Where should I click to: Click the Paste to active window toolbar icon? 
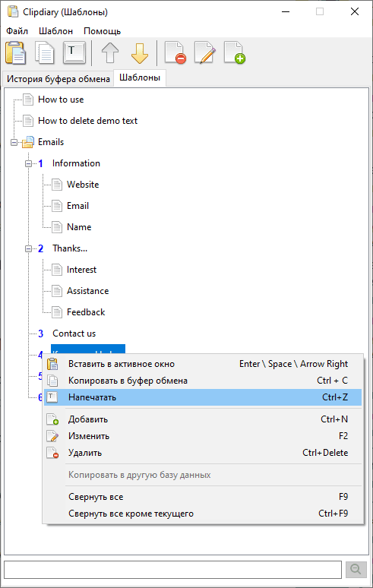[x=16, y=53]
